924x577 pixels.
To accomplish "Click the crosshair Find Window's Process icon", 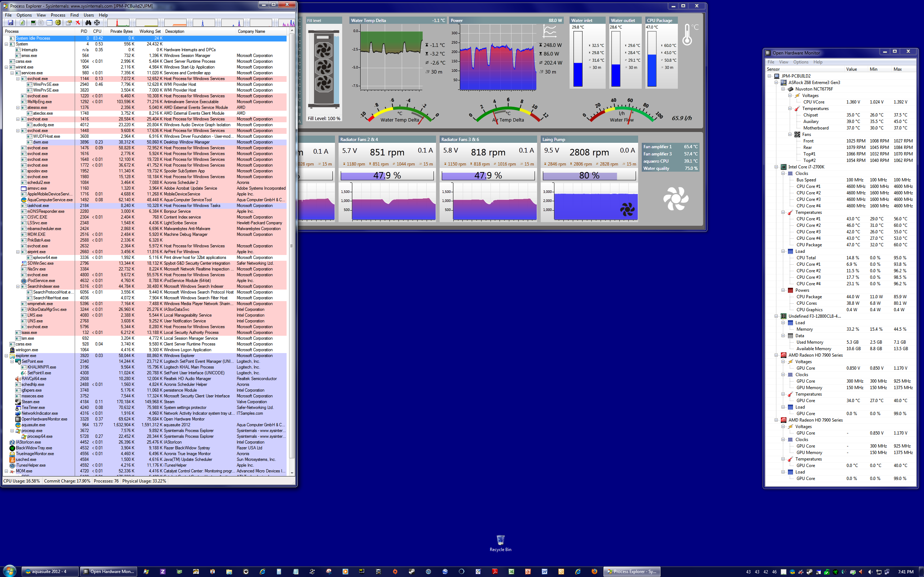I will 97,23.
